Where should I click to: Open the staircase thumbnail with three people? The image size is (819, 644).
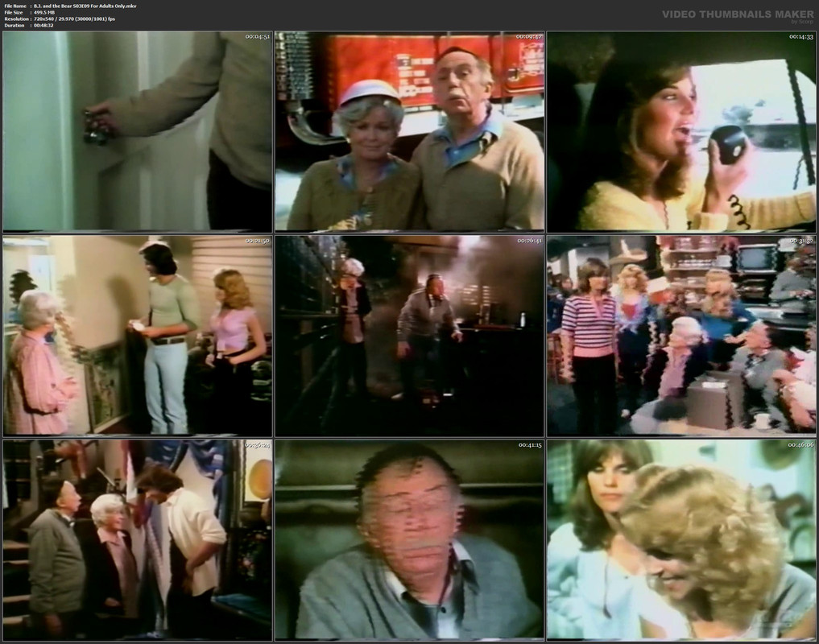[138, 540]
